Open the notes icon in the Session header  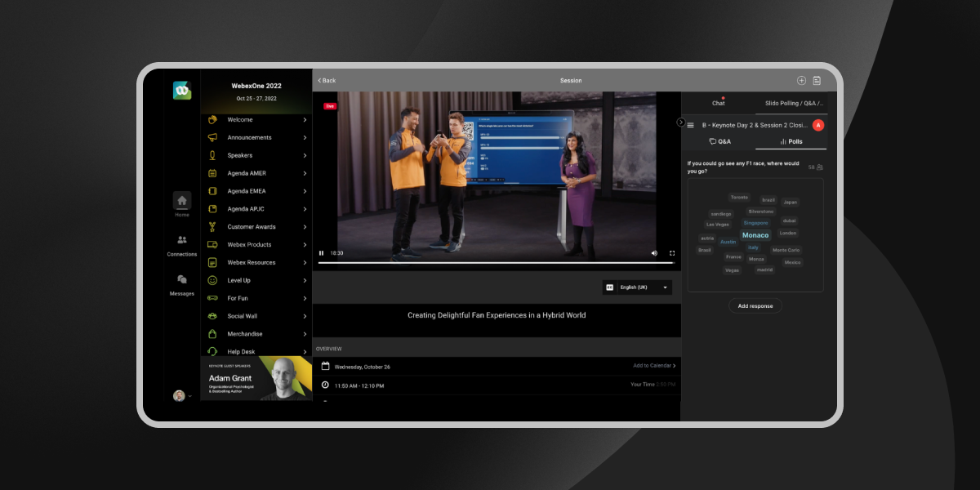point(817,80)
